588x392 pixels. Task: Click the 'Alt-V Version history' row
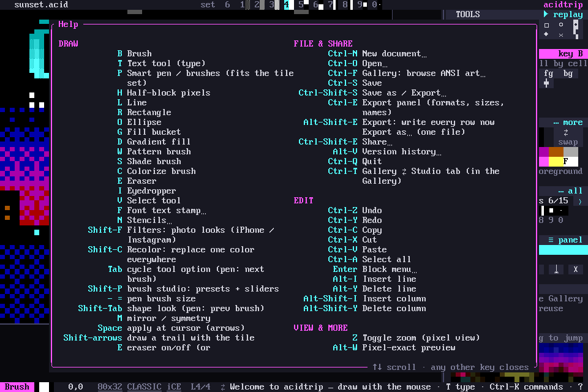[x=387, y=152]
